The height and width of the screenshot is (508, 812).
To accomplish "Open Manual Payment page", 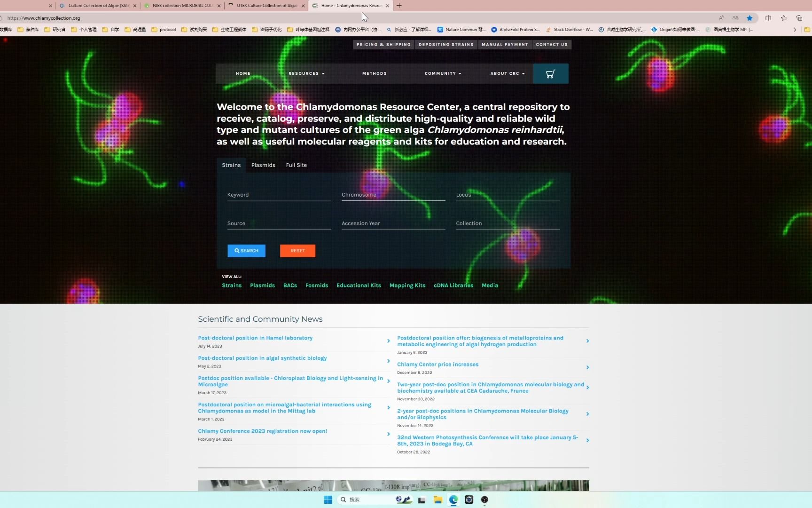I will 505,45.
